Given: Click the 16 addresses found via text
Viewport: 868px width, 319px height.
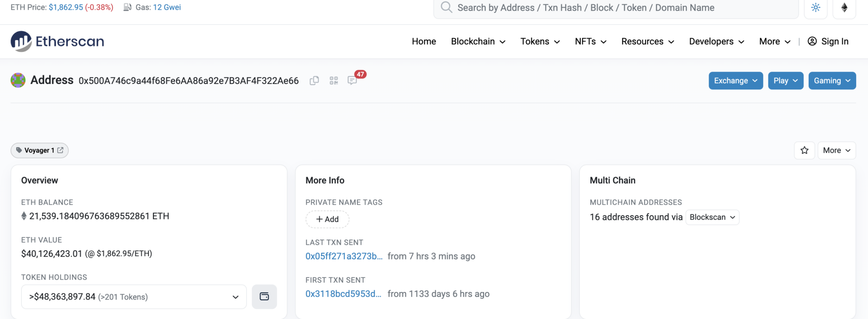Looking at the screenshot, I should coord(636,217).
